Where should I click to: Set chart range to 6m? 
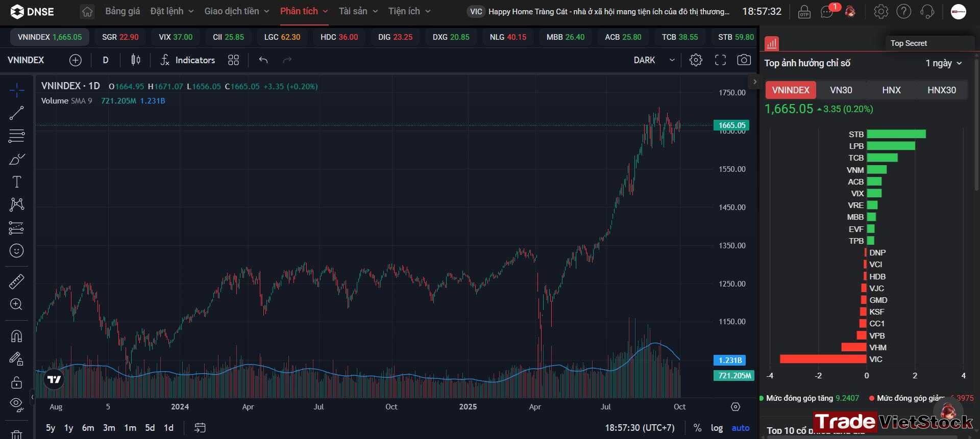[88, 428]
